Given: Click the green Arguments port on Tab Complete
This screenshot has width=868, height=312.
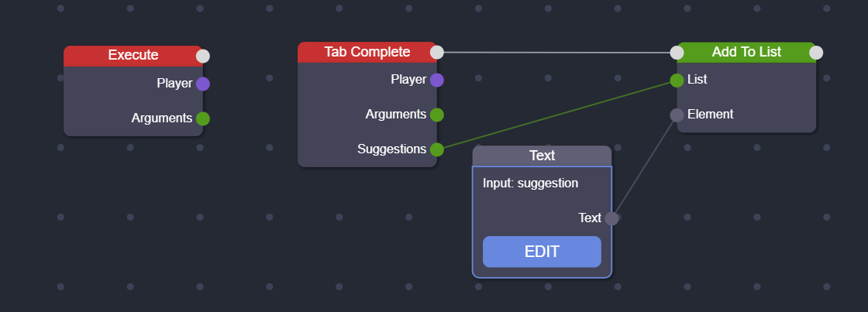Looking at the screenshot, I should 437,115.
